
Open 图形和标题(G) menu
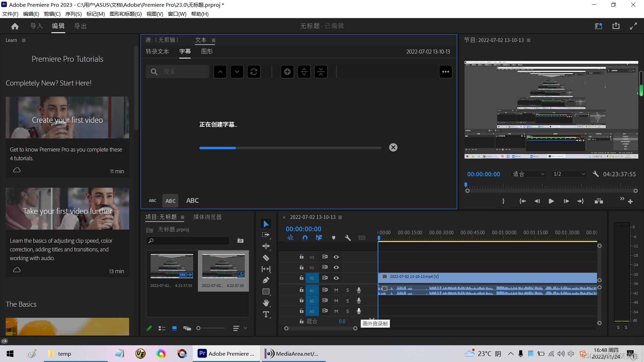point(126,14)
